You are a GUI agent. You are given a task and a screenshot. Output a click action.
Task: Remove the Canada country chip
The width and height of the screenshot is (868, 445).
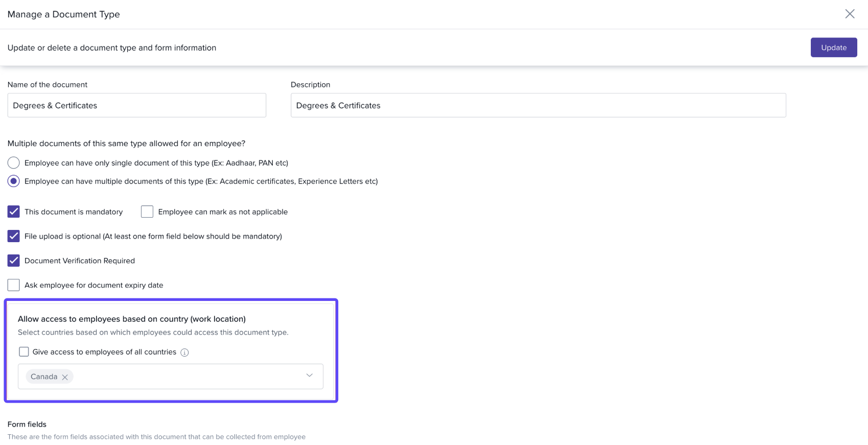65,377
